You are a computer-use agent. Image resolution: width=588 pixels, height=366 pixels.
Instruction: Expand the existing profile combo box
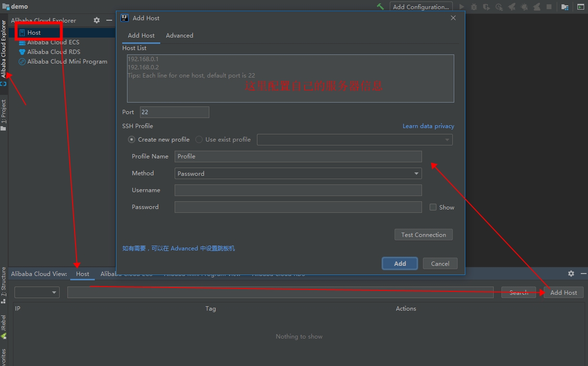pyautogui.click(x=355, y=140)
